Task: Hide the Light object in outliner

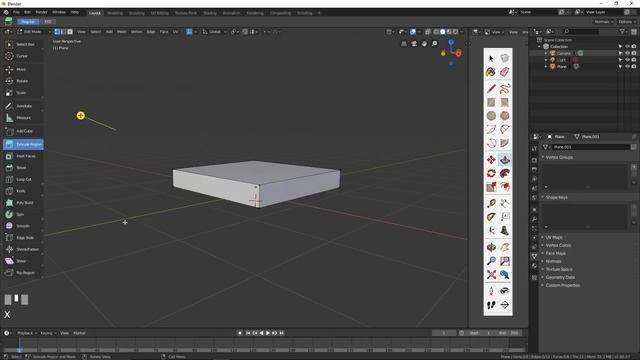Action: point(627,60)
